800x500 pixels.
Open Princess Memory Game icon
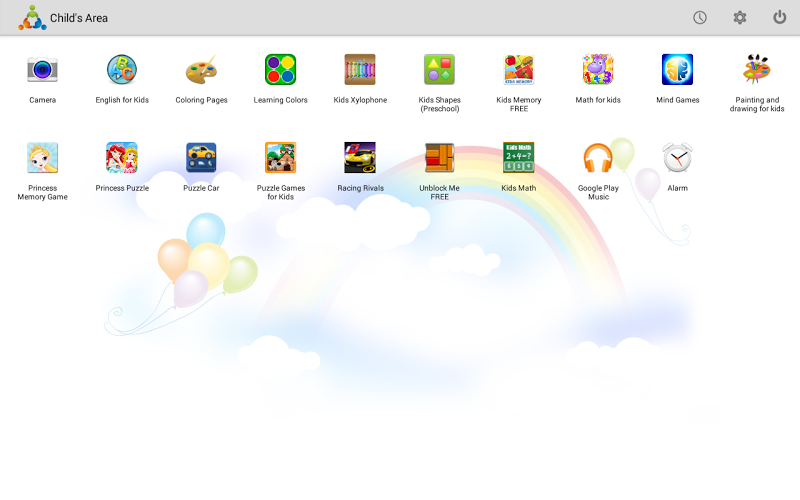click(x=42, y=158)
